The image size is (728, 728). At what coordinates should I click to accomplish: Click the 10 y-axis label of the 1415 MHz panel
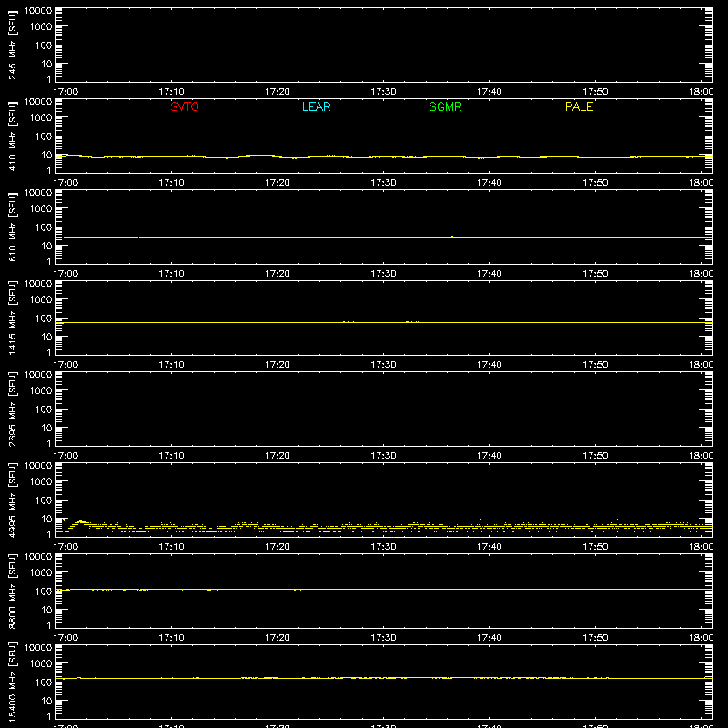pos(46,337)
